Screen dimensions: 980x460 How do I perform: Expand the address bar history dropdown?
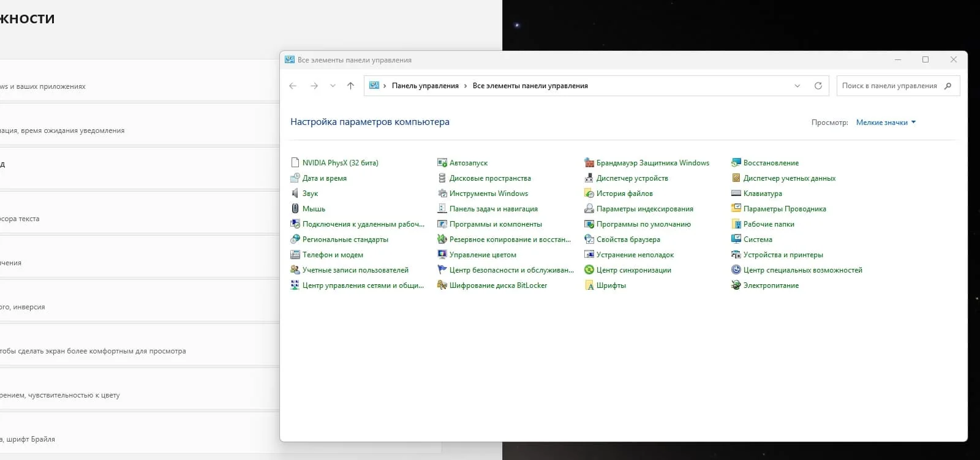pyautogui.click(x=797, y=86)
